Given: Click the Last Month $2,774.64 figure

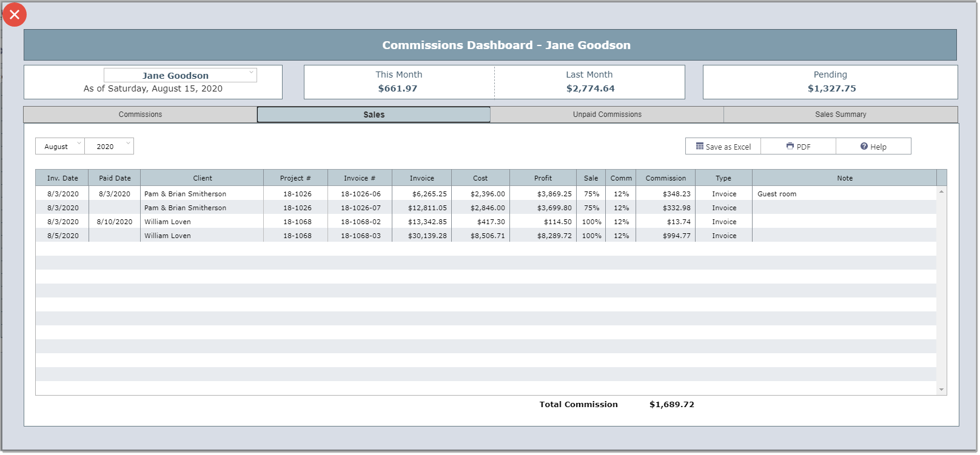Looking at the screenshot, I should (590, 88).
